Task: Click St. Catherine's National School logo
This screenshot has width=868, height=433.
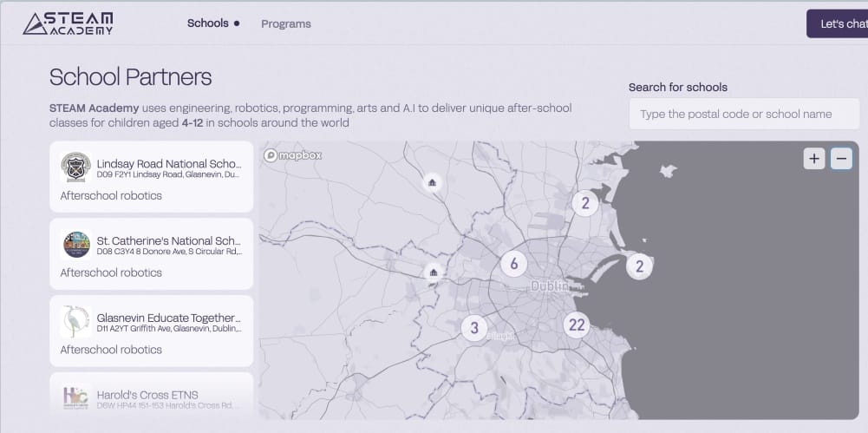Action: point(76,245)
